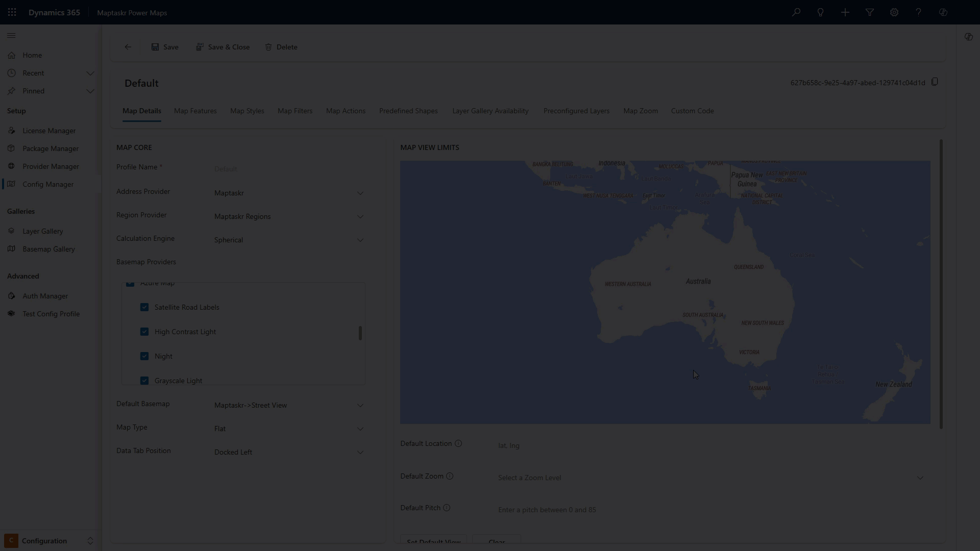Open the License Manager in the sidebar
980x551 pixels.
coord(49,131)
